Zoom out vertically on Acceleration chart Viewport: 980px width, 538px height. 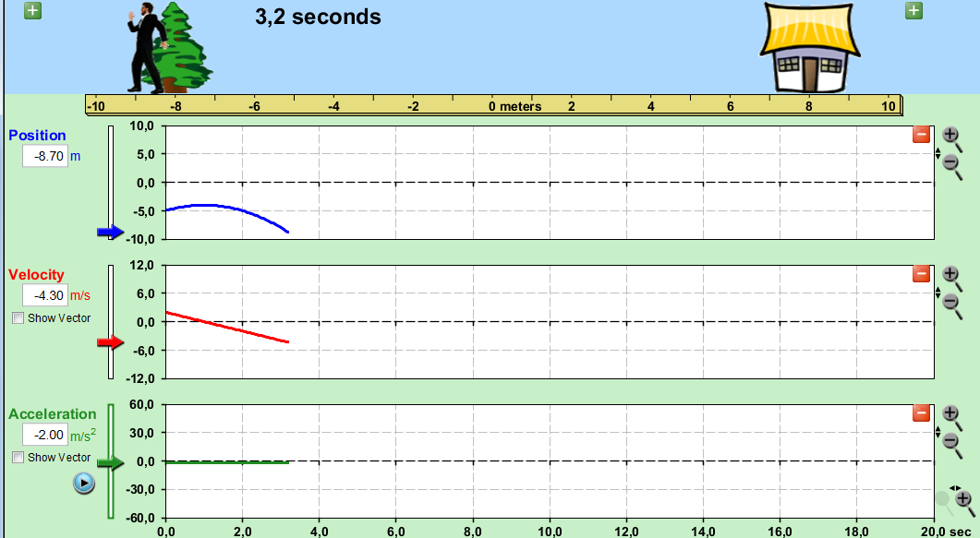coord(952,446)
